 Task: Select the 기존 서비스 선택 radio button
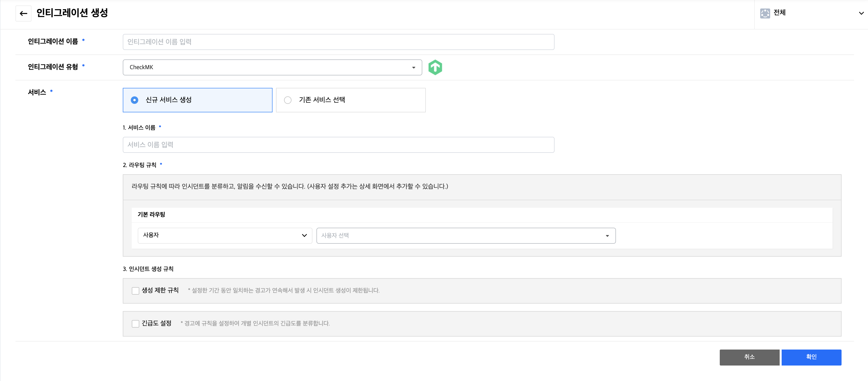point(288,100)
